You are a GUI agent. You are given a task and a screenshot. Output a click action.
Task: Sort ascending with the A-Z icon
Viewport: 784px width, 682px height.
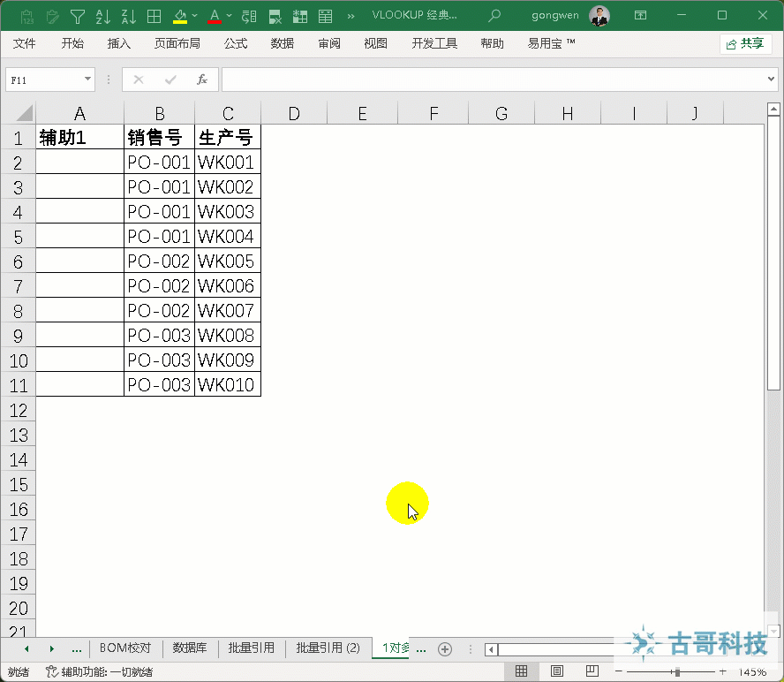[x=102, y=15]
